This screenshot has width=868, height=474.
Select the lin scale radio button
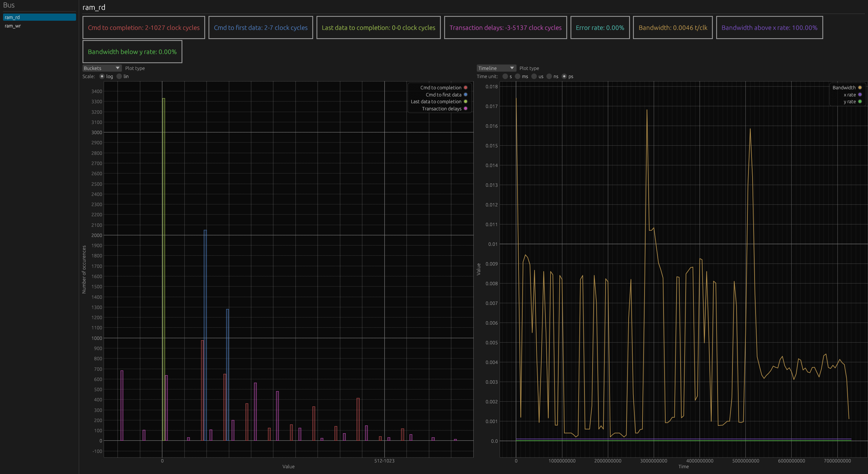coord(119,76)
